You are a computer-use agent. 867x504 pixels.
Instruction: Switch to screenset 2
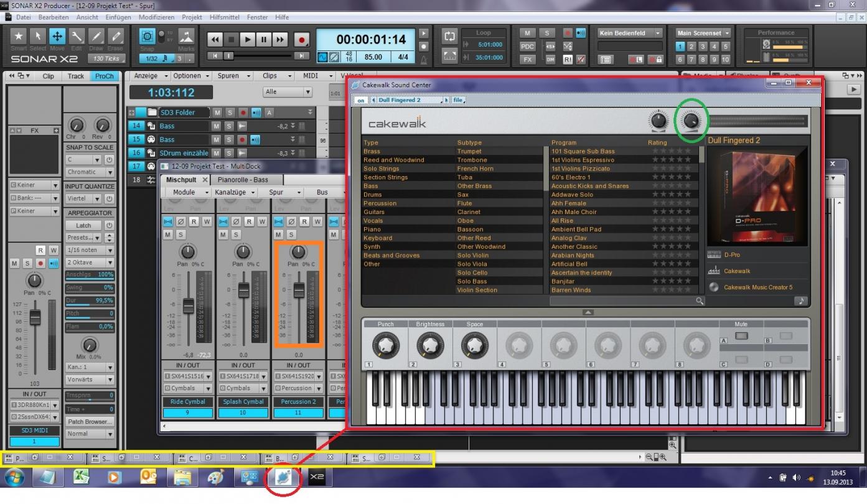691,47
